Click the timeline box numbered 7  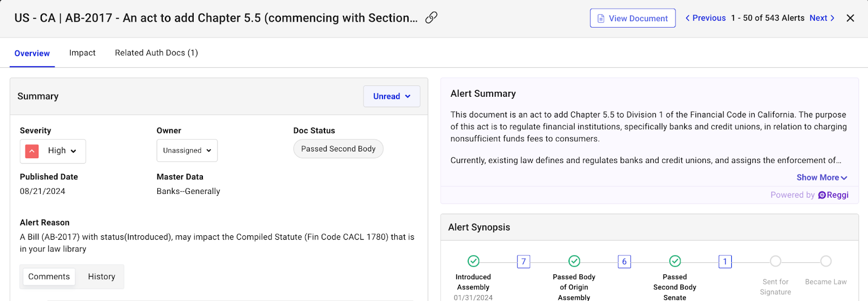click(x=524, y=262)
